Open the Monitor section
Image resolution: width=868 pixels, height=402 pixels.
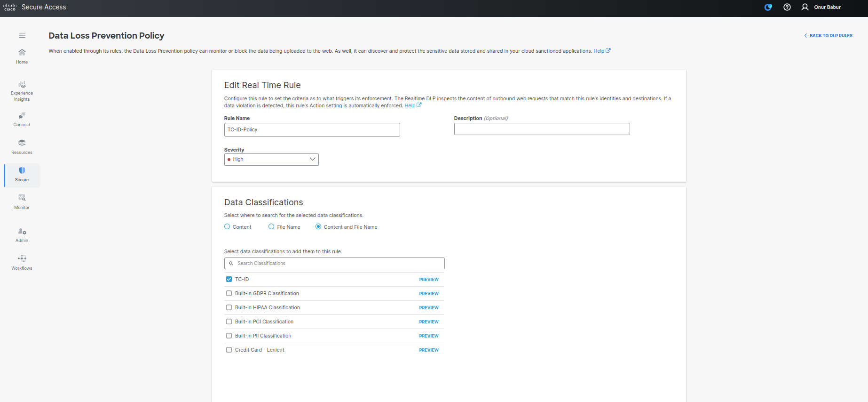pos(22,201)
